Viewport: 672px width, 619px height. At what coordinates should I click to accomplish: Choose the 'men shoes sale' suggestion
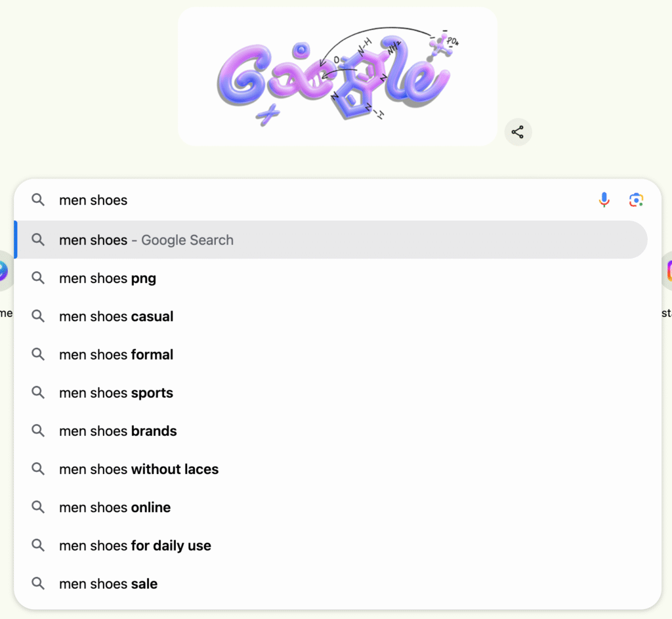coord(108,584)
